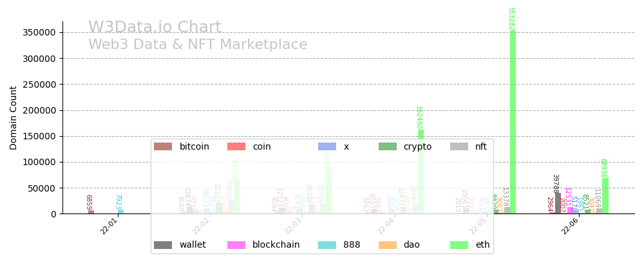Click the 888 legend cyan swatch
644x258 pixels.
click(327, 245)
